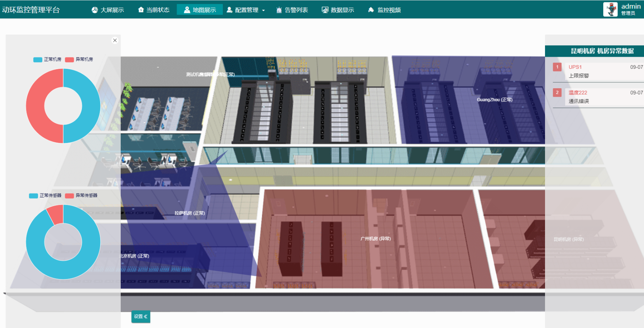
Task: Click the 大屏展示 pie chart icon
Action: [x=95, y=10]
